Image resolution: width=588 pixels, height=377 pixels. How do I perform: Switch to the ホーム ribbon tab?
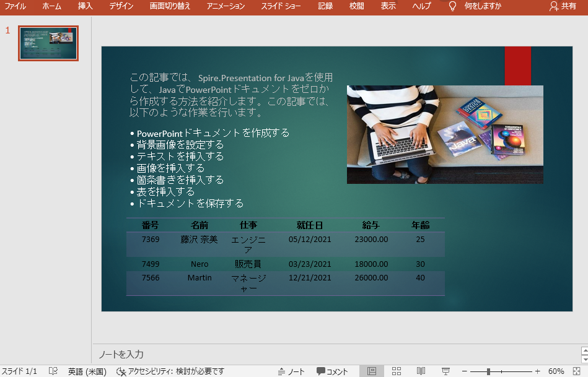pyautogui.click(x=51, y=6)
